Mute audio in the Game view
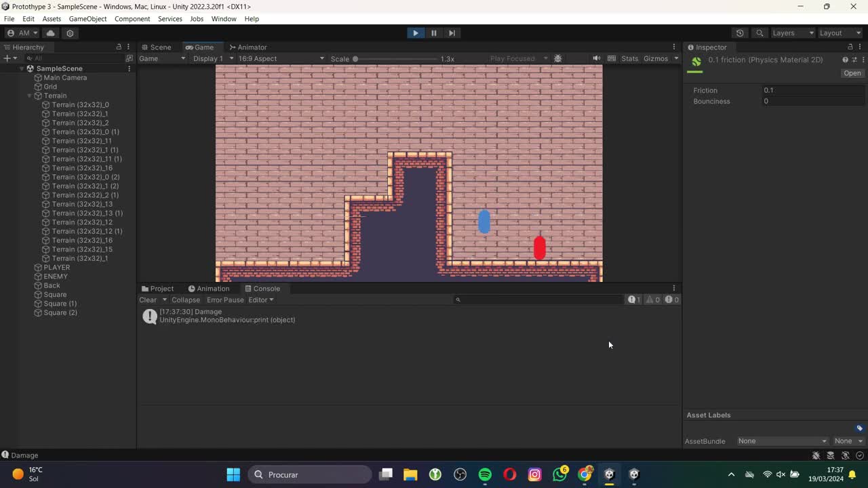Screen dimensions: 868x488 (x=597, y=58)
